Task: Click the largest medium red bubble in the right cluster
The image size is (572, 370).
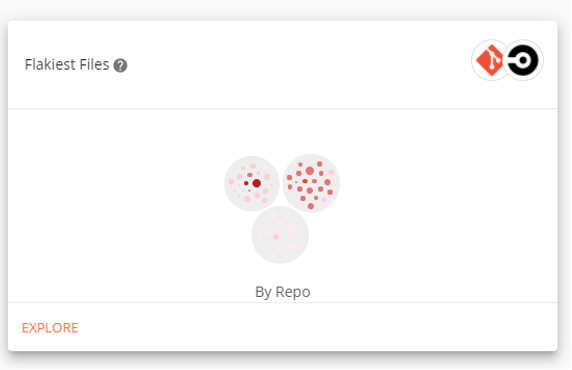Action: tap(310, 171)
